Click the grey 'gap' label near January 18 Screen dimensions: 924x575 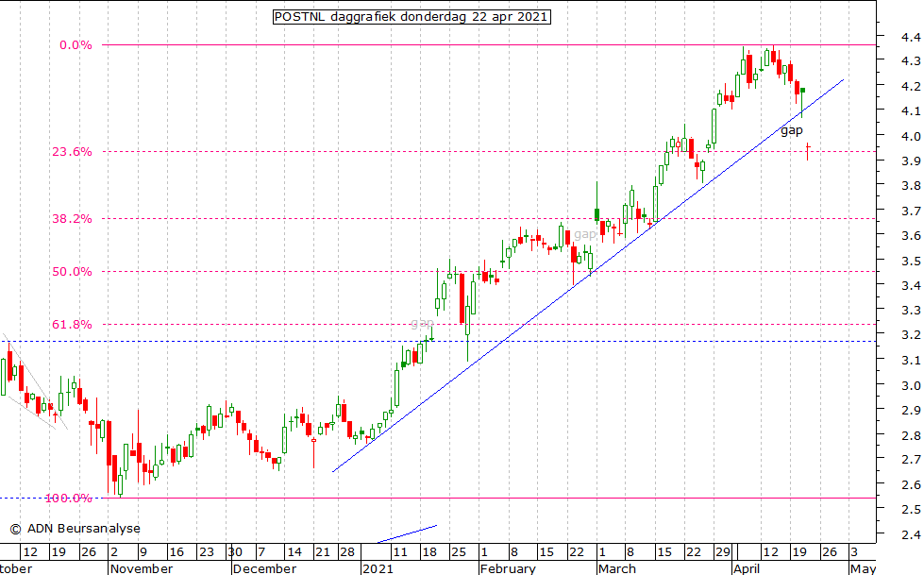[422, 323]
